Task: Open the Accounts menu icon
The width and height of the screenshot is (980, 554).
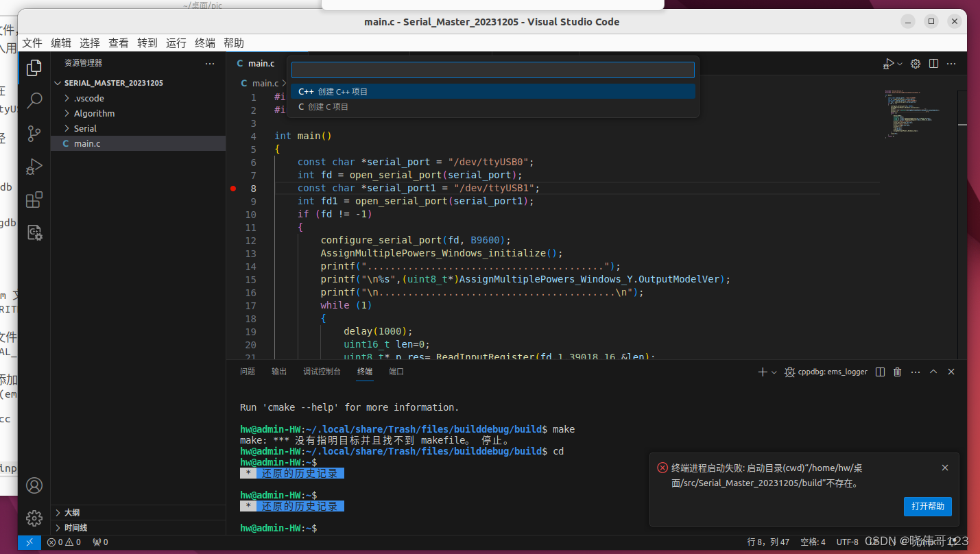Action: 34,485
